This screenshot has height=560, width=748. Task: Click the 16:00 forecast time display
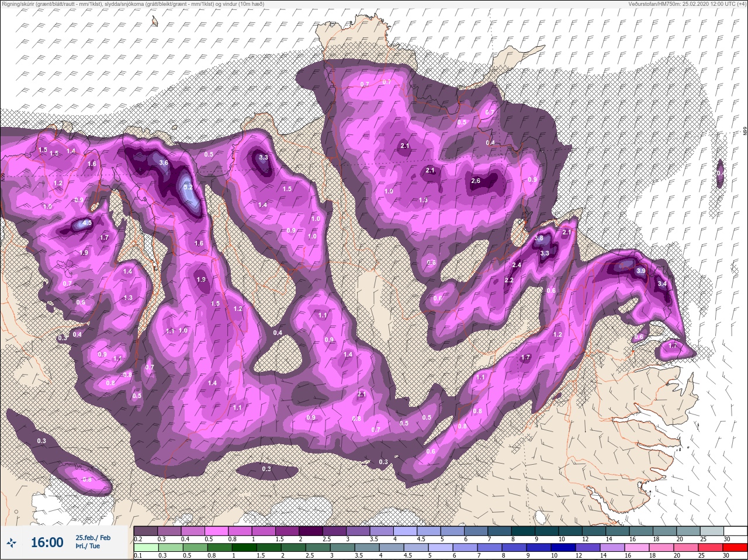[47, 543]
